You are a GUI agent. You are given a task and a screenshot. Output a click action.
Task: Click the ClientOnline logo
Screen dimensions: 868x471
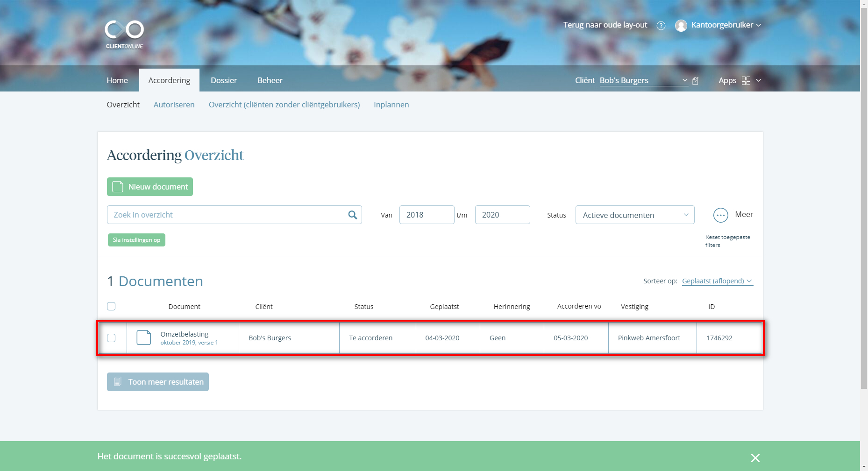pyautogui.click(x=124, y=34)
